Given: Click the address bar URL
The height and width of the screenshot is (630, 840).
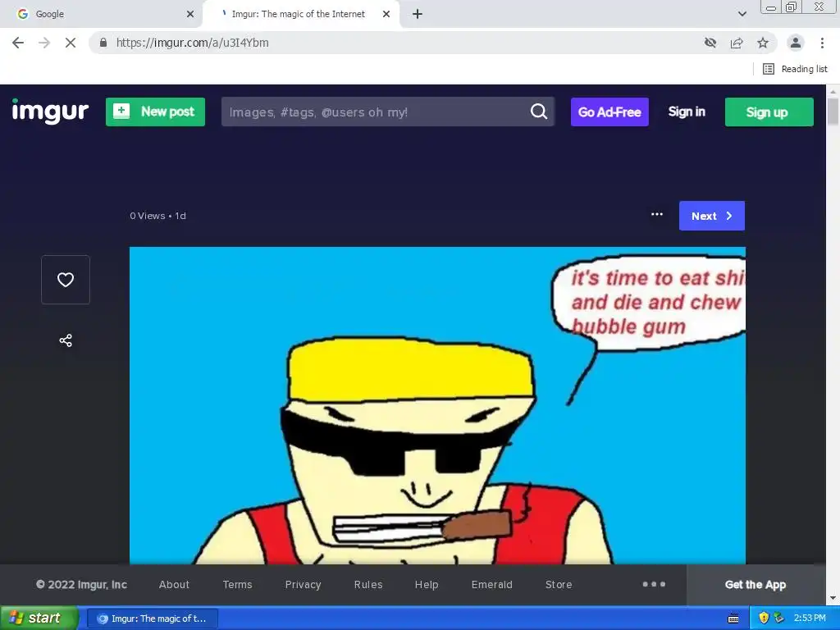Looking at the screenshot, I should click(x=192, y=43).
